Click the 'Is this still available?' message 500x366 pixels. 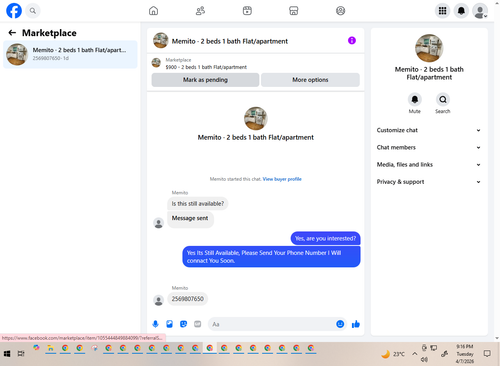(198, 204)
